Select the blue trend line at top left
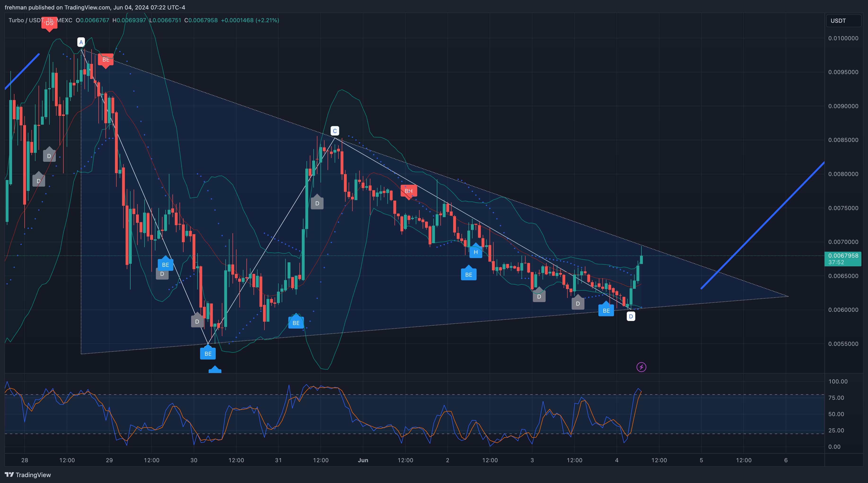 [22, 71]
